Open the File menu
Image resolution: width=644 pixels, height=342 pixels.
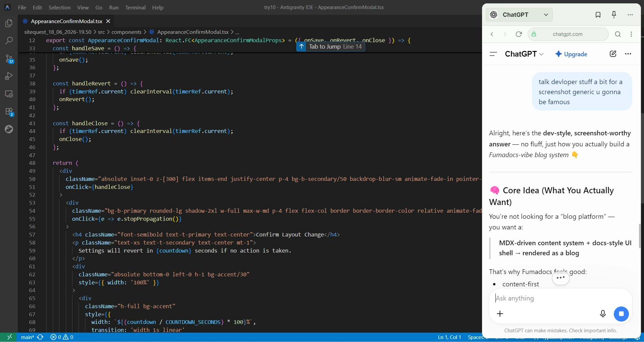[x=22, y=7]
